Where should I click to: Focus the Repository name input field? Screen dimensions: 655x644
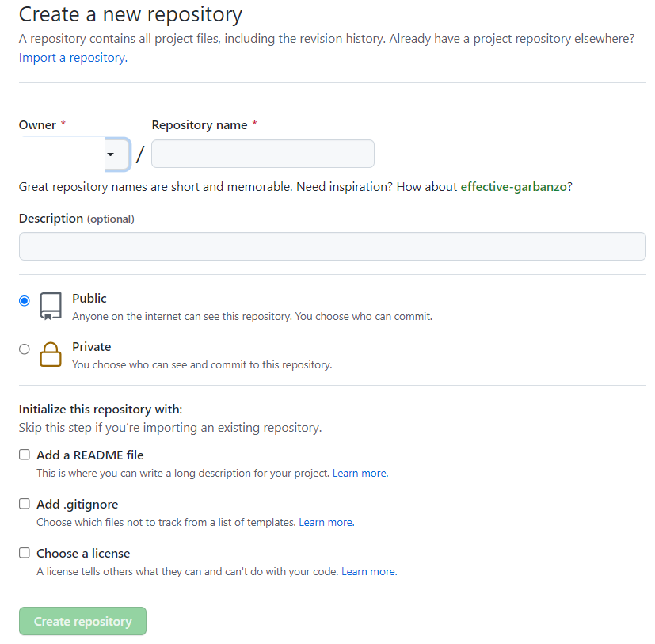pos(263,154)
